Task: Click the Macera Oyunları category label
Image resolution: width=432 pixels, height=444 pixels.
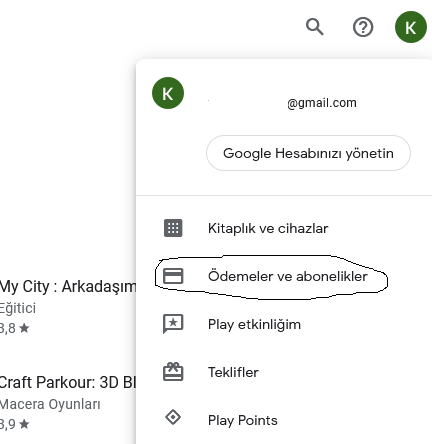Action: [50, 404]
